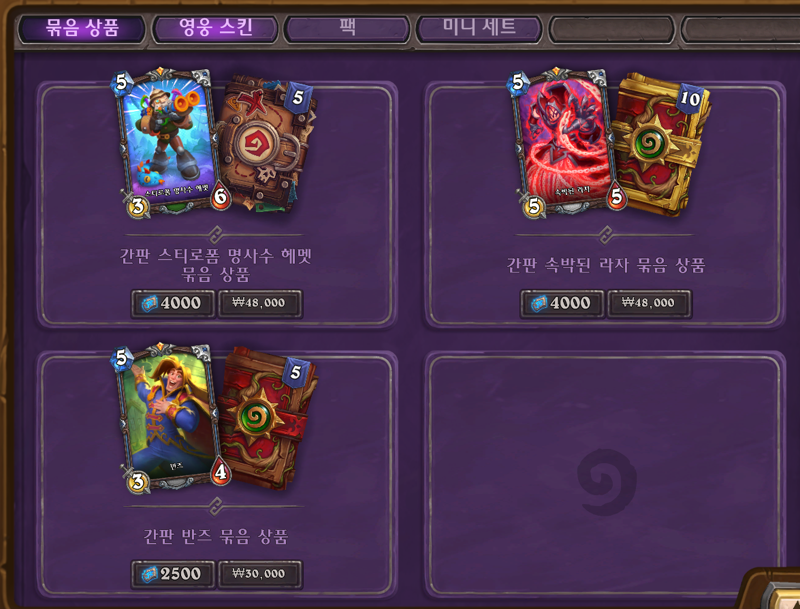This screenshot has height=609, width=800.
Task: Buy 스티로폼 명사수 헤멧 bundle for ₩48,000
Action: [260, 304]
